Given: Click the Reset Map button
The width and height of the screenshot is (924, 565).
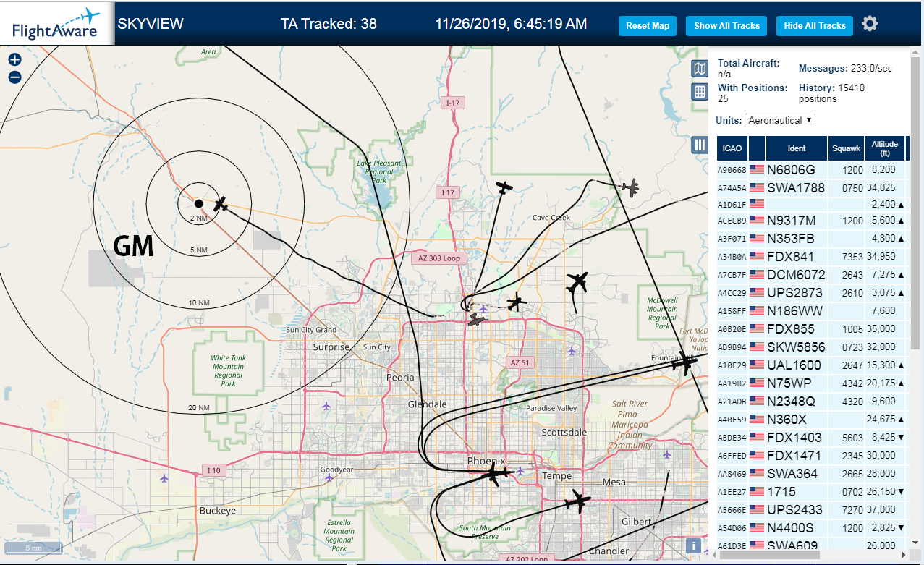Looking at the screenshot, I should pyautogui.click(x=648, y=26).
